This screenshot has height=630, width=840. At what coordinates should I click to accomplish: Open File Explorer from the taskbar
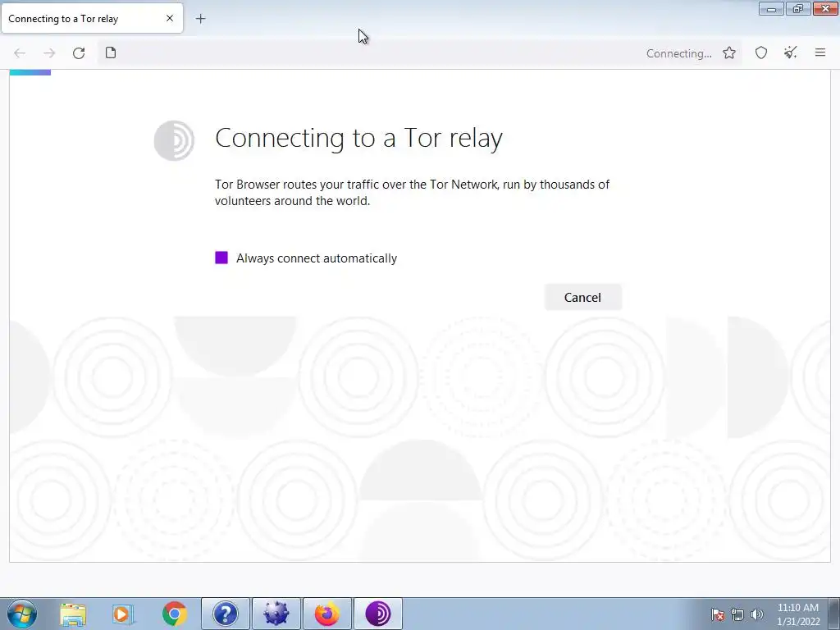point(73,614)
